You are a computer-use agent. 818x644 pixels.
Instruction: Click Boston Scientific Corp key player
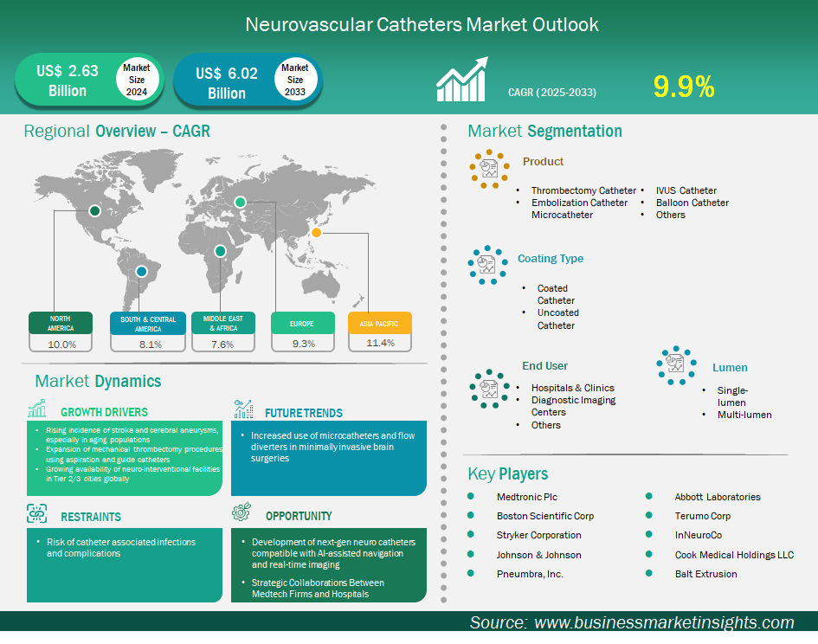[545, 516]
